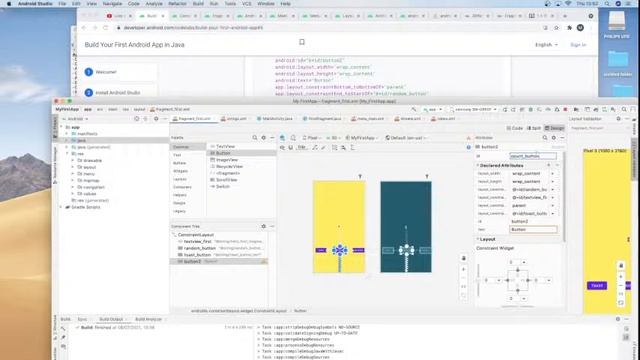Zoom in on Layout Validation preview
Image resolution: width=640 pixels, height=360 pixels.
pyautogui.click(x=621, y=276)
